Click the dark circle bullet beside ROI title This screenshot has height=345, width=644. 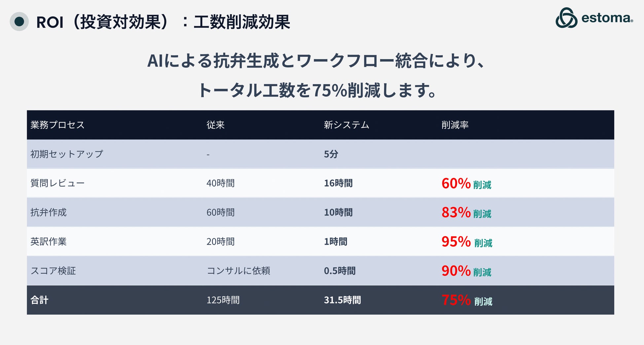click(19, 22)
